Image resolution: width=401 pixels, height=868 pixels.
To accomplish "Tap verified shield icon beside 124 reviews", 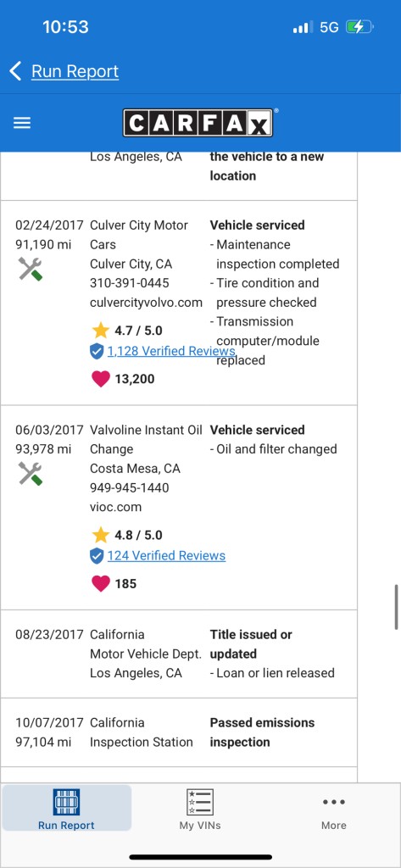I will coord(97,556).
